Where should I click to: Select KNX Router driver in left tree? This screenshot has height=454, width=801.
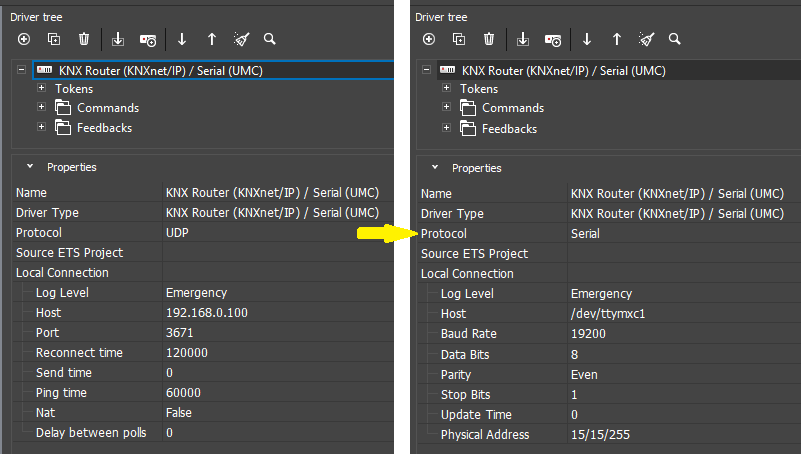[x=161, y=70]
